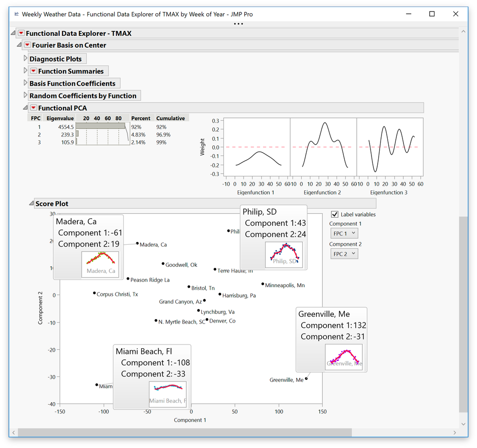Select the Bristol, Tn data point
477x448 pixels.
click(189, 287)
